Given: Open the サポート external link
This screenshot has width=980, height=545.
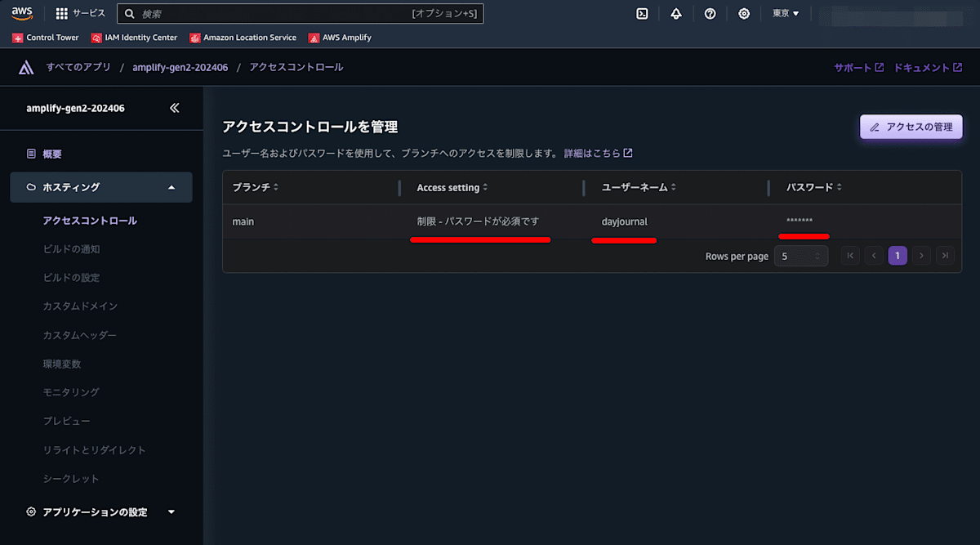Looking at the screenshot, I should 858,68.
